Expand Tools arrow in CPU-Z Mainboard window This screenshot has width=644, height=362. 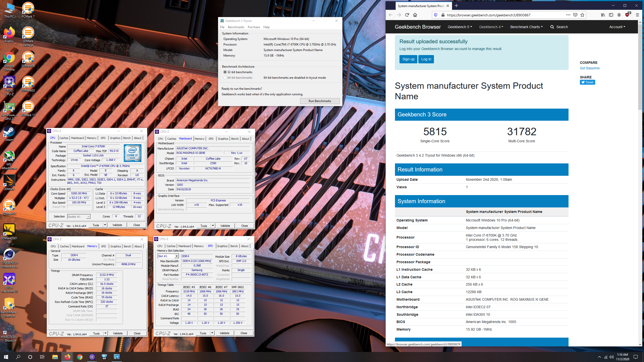[x=213, y=226]
